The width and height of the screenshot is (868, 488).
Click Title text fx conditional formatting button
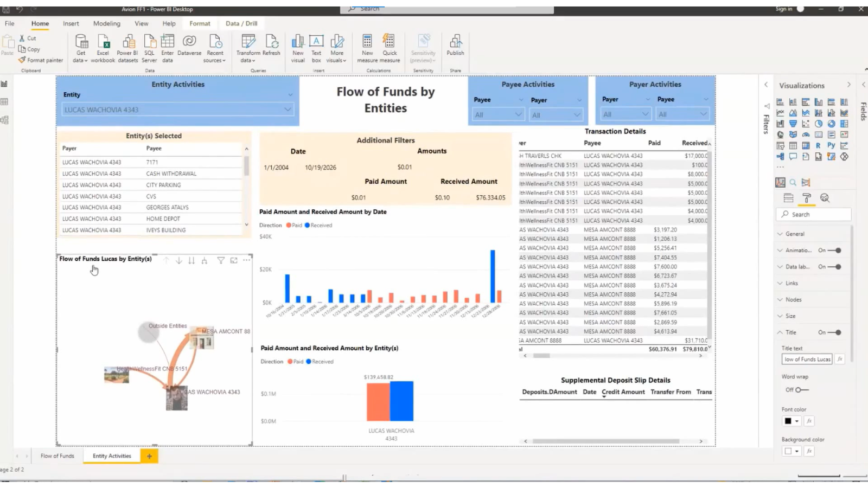(840, 359)
